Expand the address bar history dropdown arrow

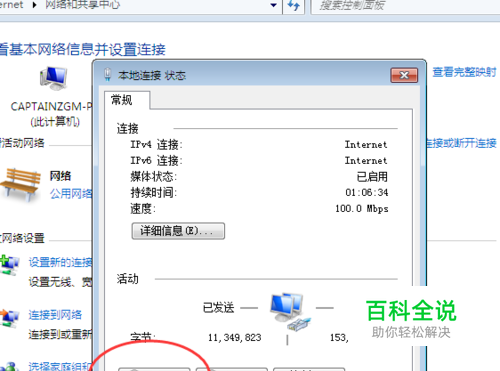(x=274, y=5)
